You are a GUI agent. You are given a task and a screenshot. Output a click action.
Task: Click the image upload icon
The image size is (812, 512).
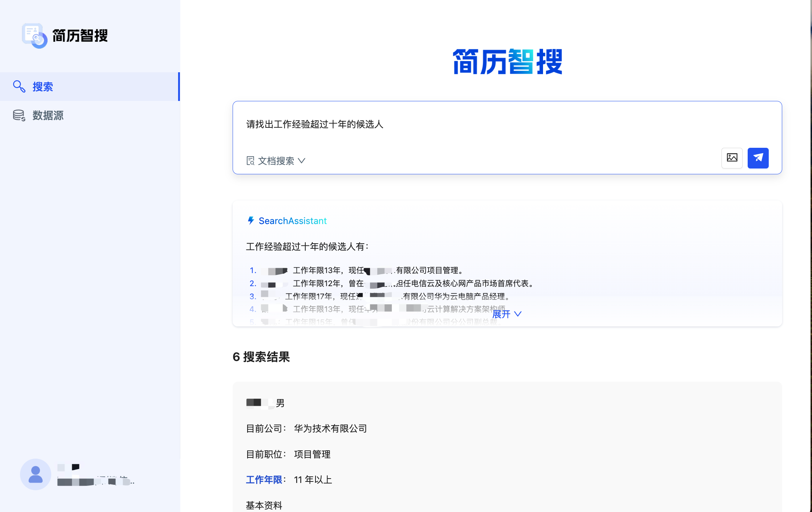pos(732,158)
